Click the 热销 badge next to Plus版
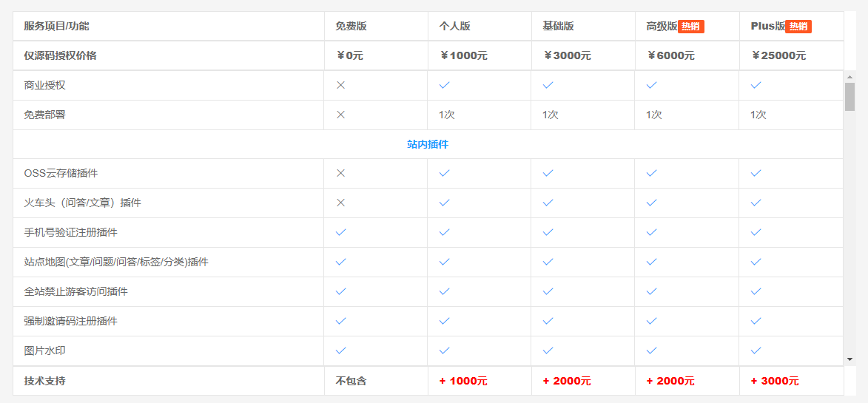Screen dimensions: 868x403 798,27
